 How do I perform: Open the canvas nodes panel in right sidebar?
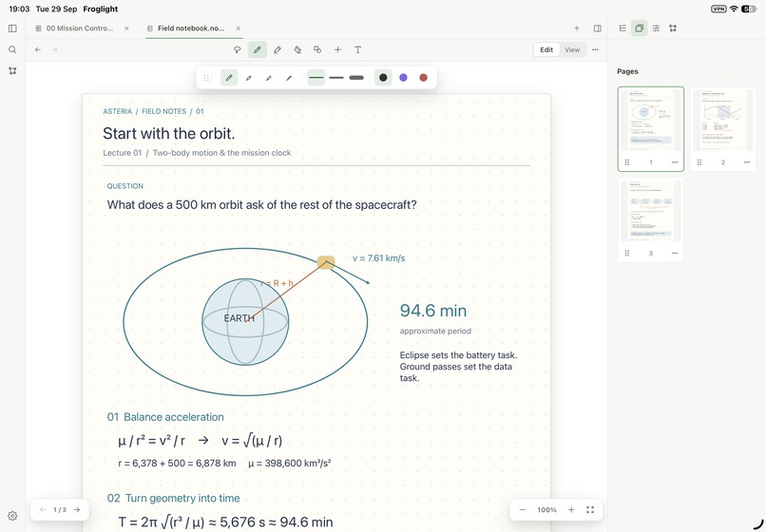tap(673, 28)
